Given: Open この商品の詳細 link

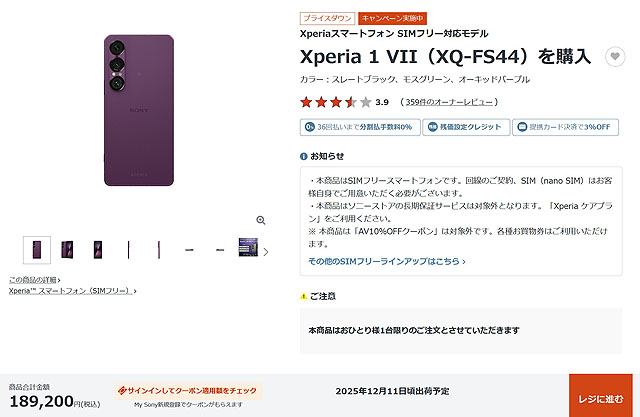Looking at the screenshot, I should tap(35, 280).
